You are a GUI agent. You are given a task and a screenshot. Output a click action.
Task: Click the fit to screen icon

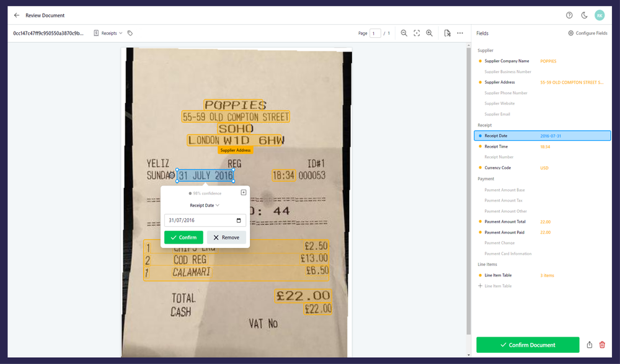417,33
